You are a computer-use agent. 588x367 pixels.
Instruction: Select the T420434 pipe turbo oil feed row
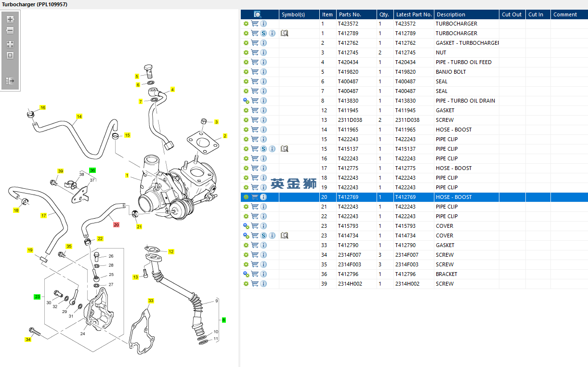click(x=414, y=62)
